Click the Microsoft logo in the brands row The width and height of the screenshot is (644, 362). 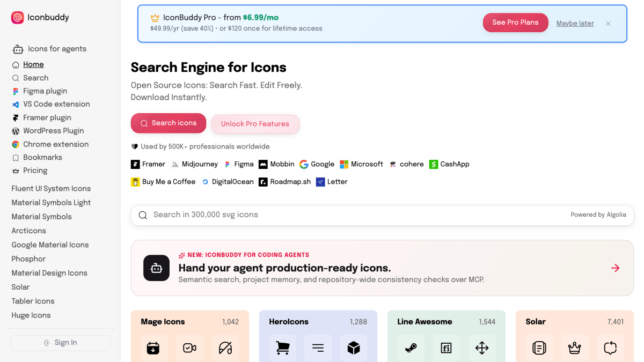[x=344, y=164]
